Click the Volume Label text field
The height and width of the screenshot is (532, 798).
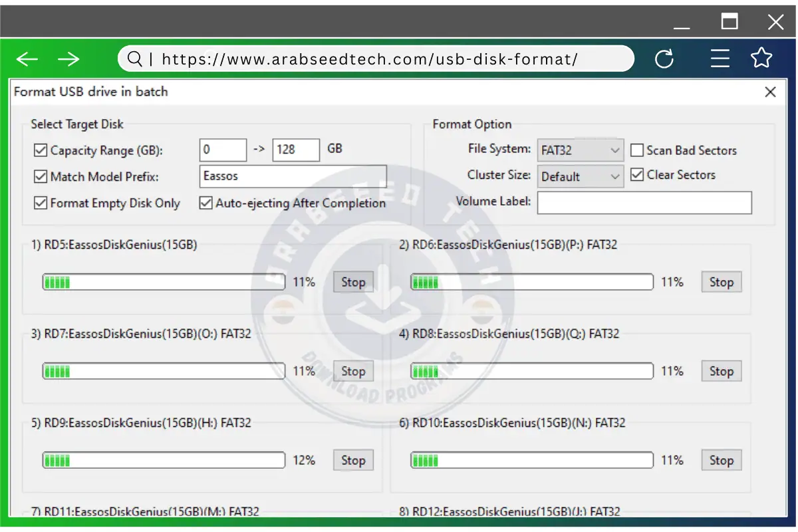pos(644,203)
